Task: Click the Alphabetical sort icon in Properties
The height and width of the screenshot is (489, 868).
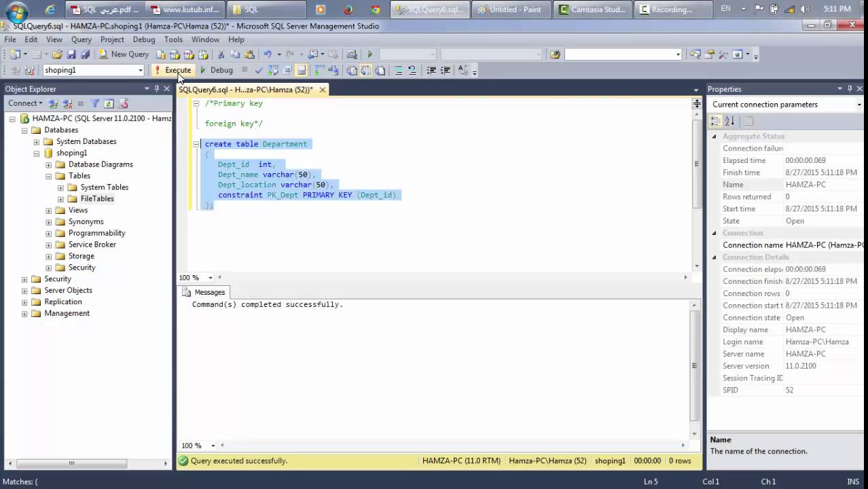Action: [729, 121]
